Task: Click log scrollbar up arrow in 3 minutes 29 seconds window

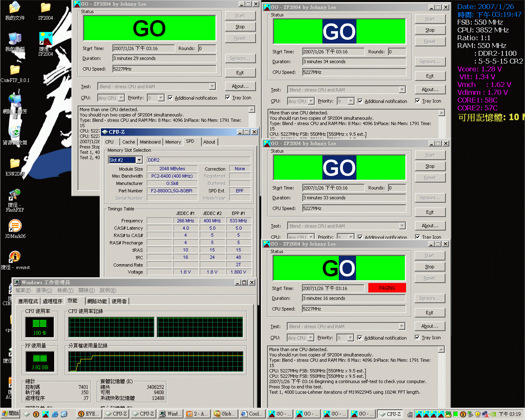Action: [x=252, y=110]
